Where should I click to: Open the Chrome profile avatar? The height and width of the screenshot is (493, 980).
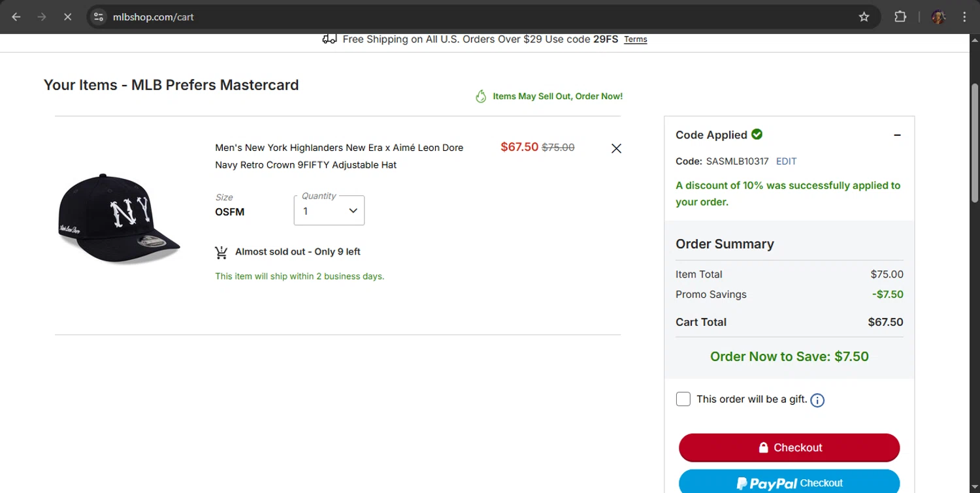click(938, 17)
